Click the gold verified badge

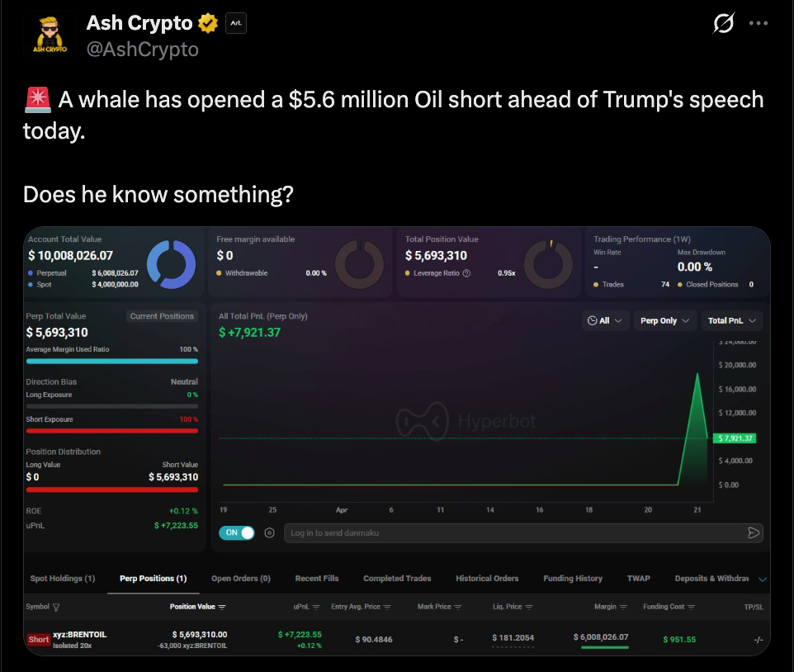(x=209, y=24)
